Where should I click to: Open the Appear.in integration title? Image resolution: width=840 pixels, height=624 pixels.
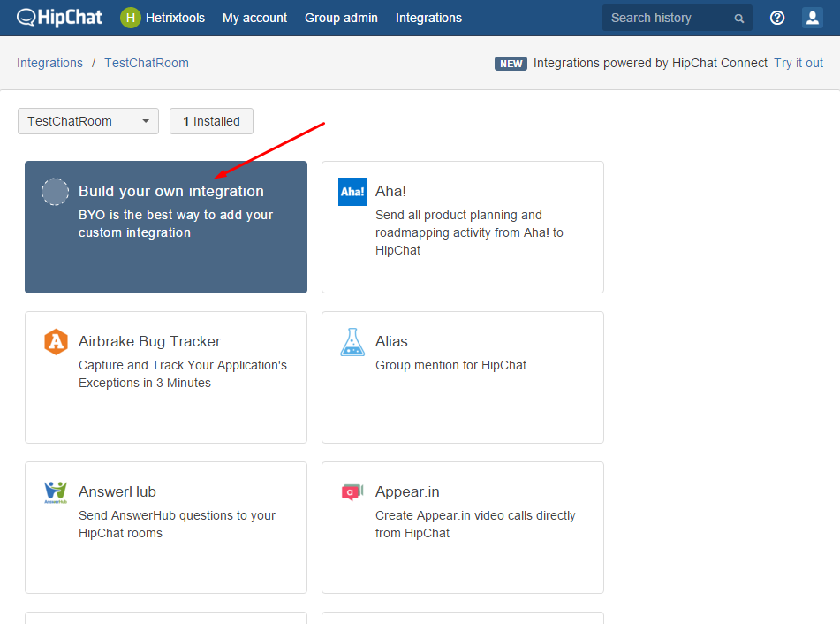[407, 491]
